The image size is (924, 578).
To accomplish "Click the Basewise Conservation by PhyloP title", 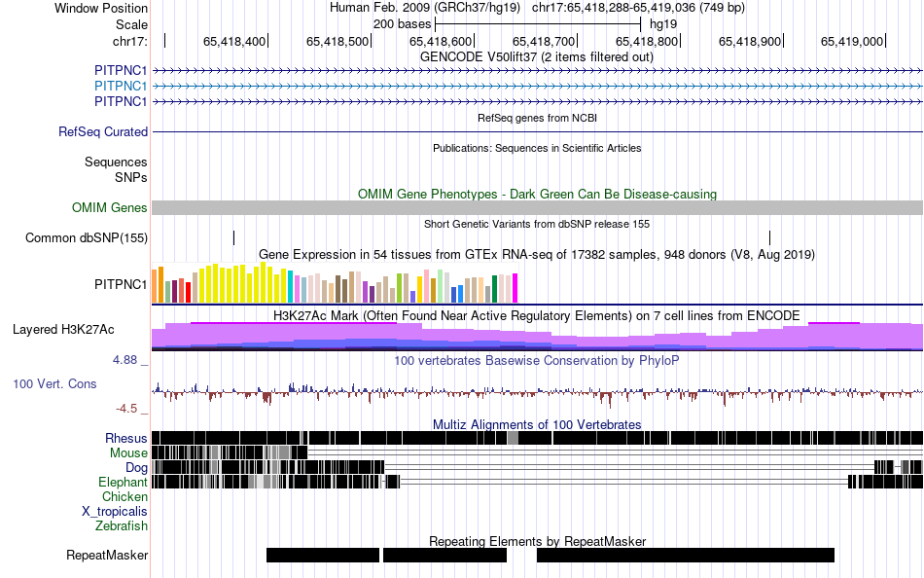I will click(537, 360).
